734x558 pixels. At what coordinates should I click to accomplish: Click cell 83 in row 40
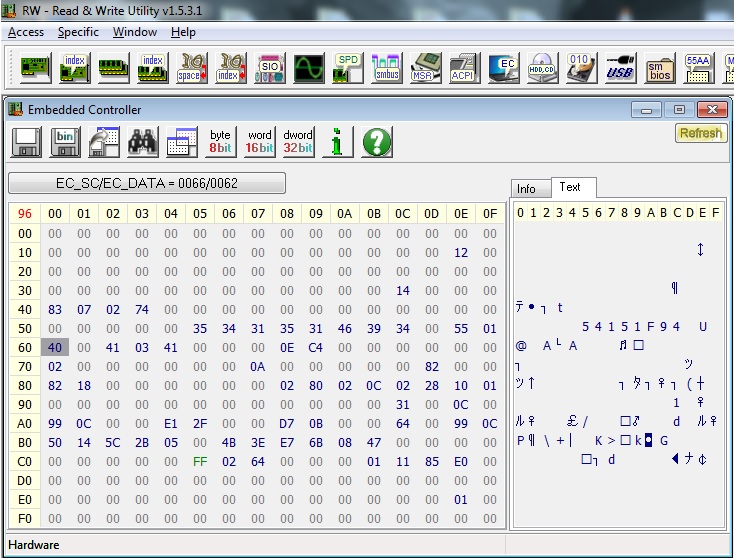[x=55, y=309]
